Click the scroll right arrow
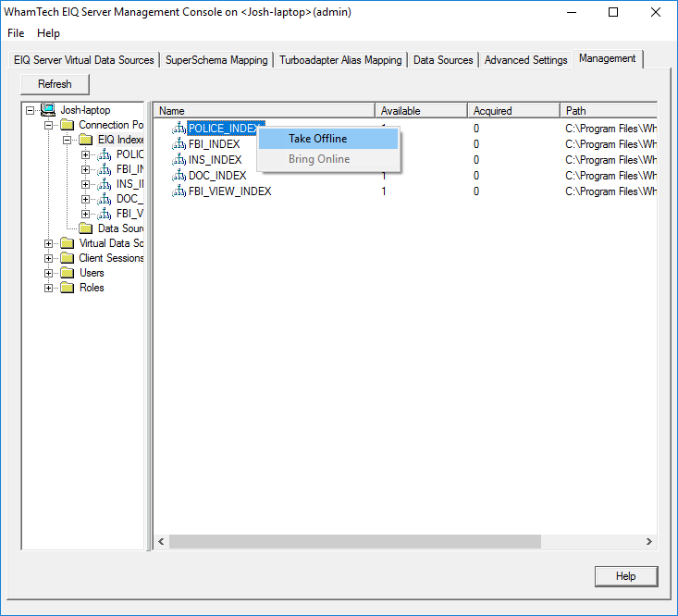Image resolution: width=678 pixels, height=616 pixels. (649, 542)
